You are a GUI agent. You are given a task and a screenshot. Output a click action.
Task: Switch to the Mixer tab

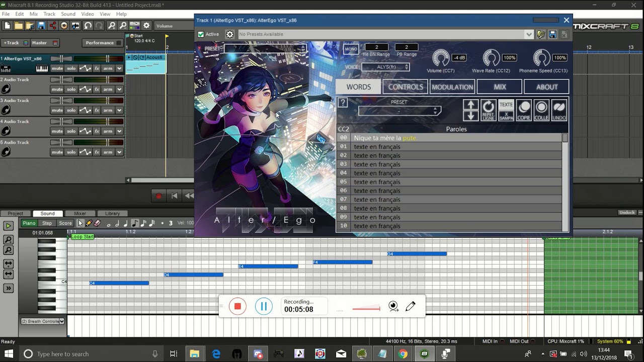pyautogui.click(x=80, y=214)
